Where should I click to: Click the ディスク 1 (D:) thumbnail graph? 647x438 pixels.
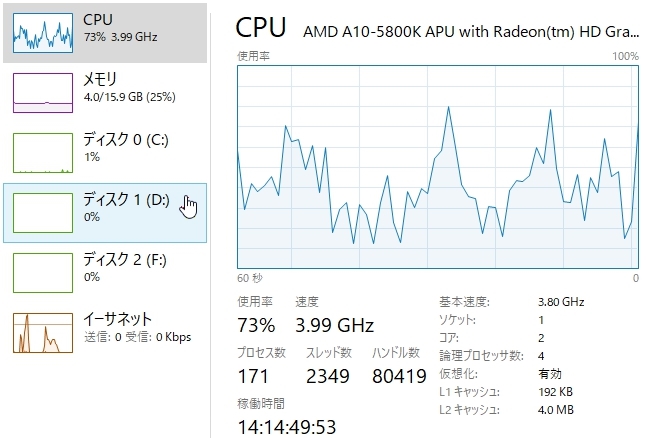point(41,212)
